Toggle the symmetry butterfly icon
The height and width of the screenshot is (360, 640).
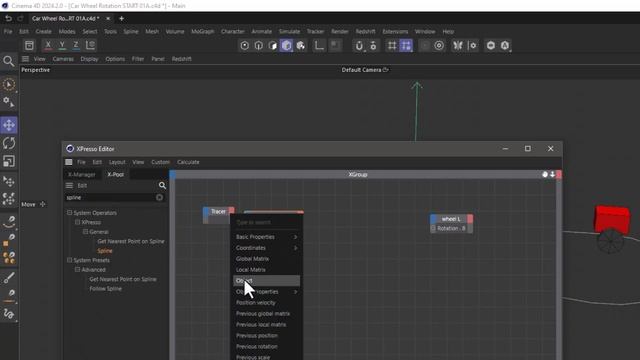point(458,46)
